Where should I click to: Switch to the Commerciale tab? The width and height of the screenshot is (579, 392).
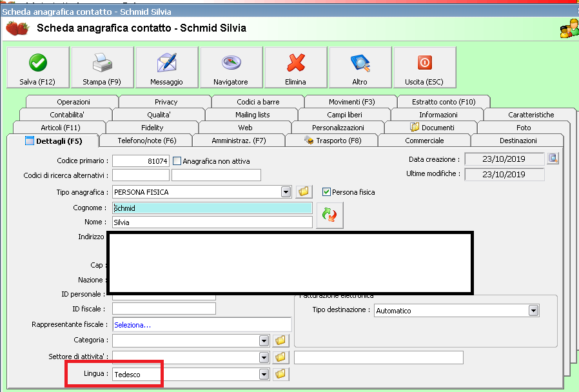pos(425,141)
